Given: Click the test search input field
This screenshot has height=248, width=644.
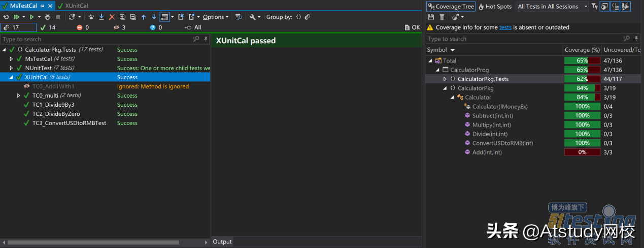Looking at the screenshot, I should pos(96,39).
